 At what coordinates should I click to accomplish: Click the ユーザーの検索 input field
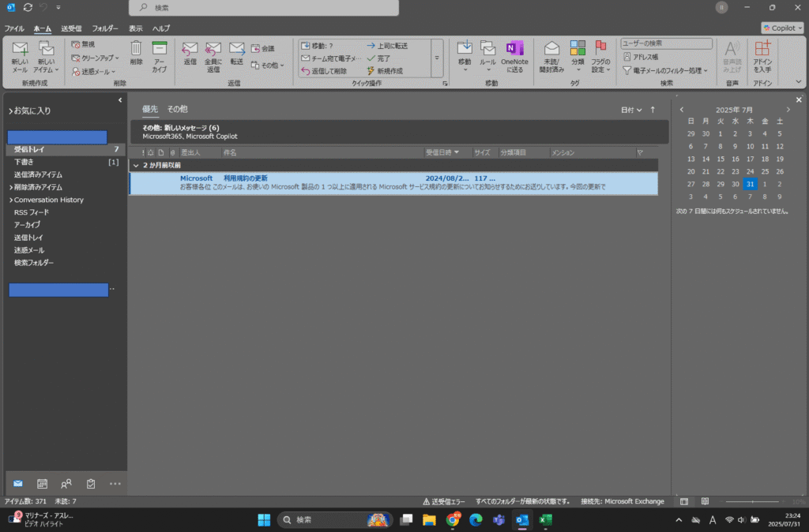click(666, 44)
